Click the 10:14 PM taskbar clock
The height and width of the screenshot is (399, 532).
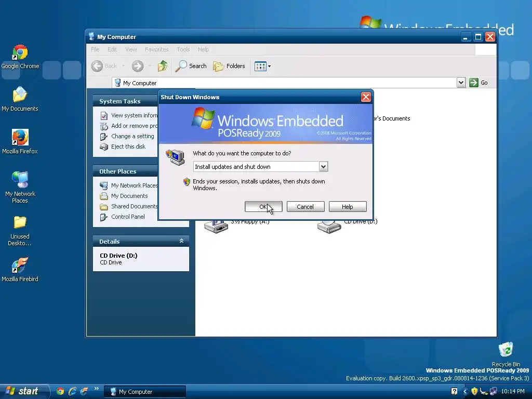[x=513, y=392]
